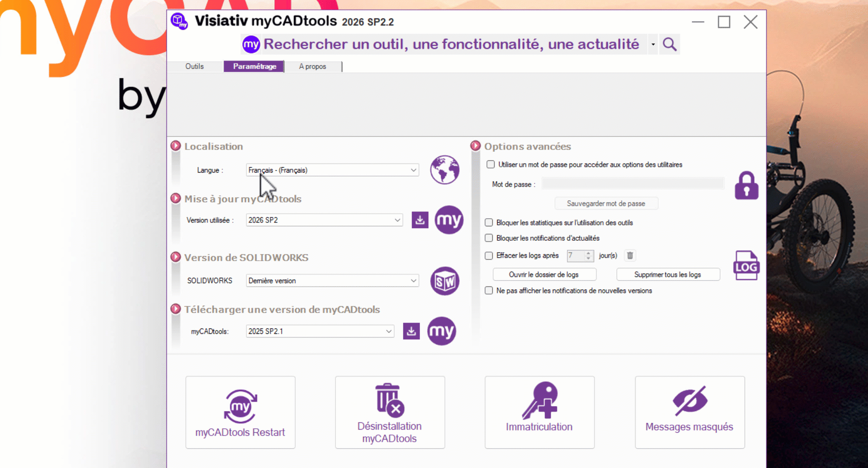Click the globe language icon
The height and width of the screenshot is (468, 868).
coord(444,170)
